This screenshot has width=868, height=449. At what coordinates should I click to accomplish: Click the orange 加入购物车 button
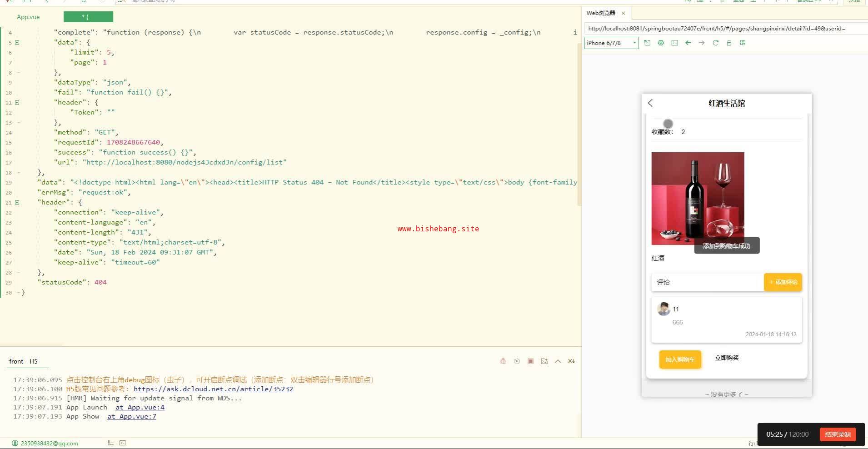[x=680, y=359]
